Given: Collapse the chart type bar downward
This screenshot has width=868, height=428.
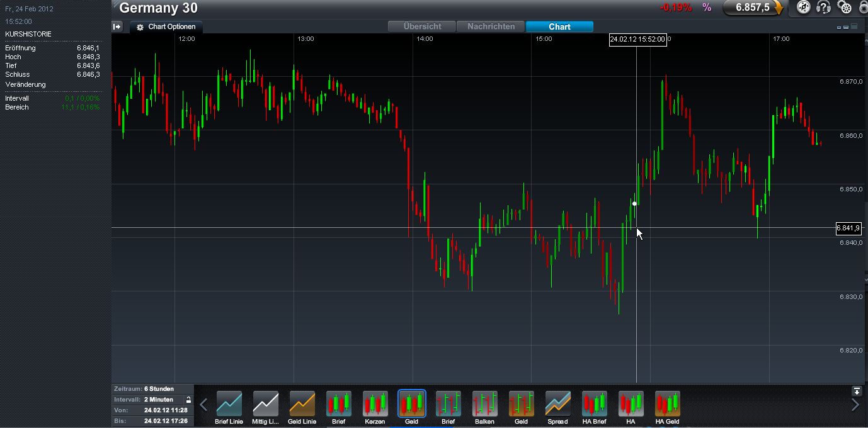Looking at the screenshot, I should coord(856,391).
